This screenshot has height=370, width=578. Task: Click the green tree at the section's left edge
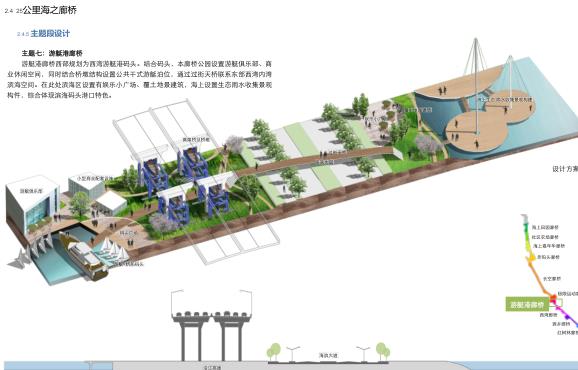point(274,351)
